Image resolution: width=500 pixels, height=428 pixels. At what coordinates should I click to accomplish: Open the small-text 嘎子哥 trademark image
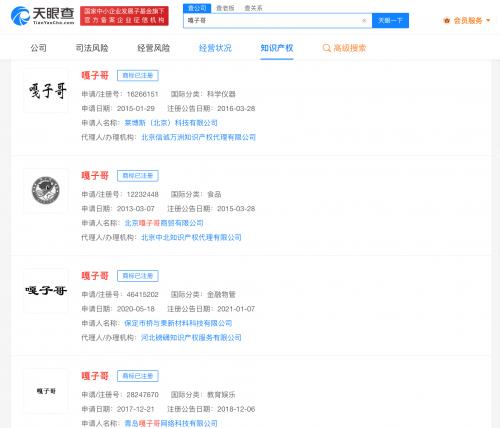point(46,391)
